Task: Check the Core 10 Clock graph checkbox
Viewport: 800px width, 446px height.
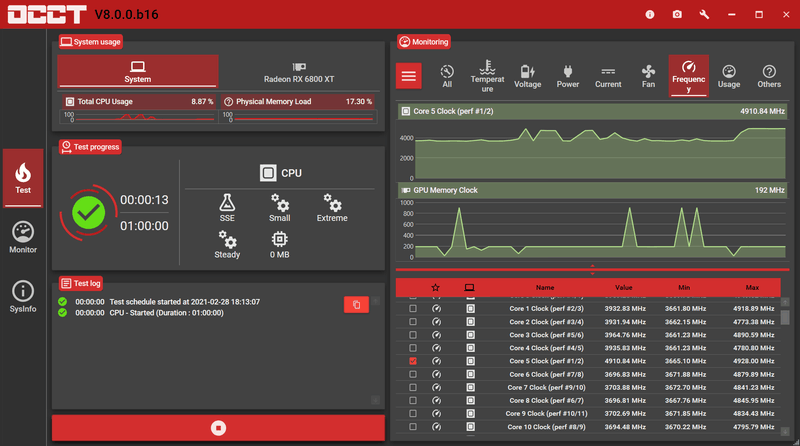Action: [413, 427]
